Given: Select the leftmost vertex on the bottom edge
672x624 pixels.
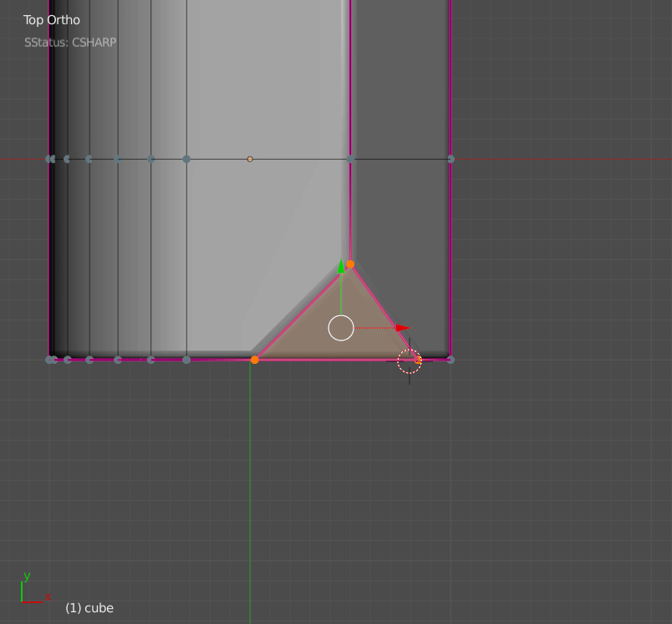Looking at the screenshot, I should pyautogui.click(x=49, y=360).
